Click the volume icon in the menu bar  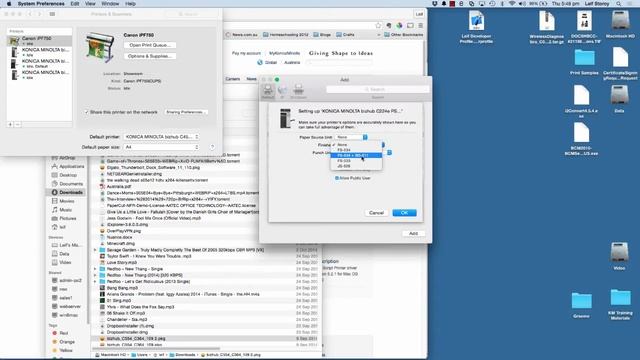522,4
